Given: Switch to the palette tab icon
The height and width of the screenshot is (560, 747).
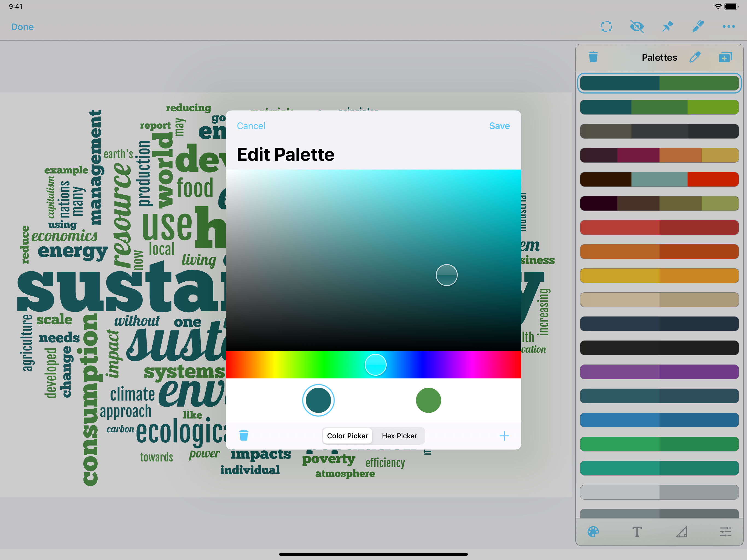Looking at the screenshot, I should (x=593, y=532).
